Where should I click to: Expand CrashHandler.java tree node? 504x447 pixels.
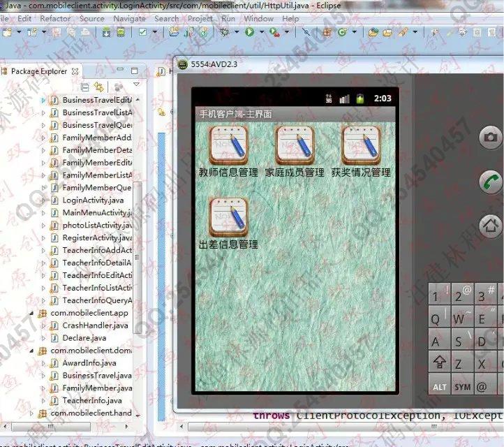click(43, 325)
